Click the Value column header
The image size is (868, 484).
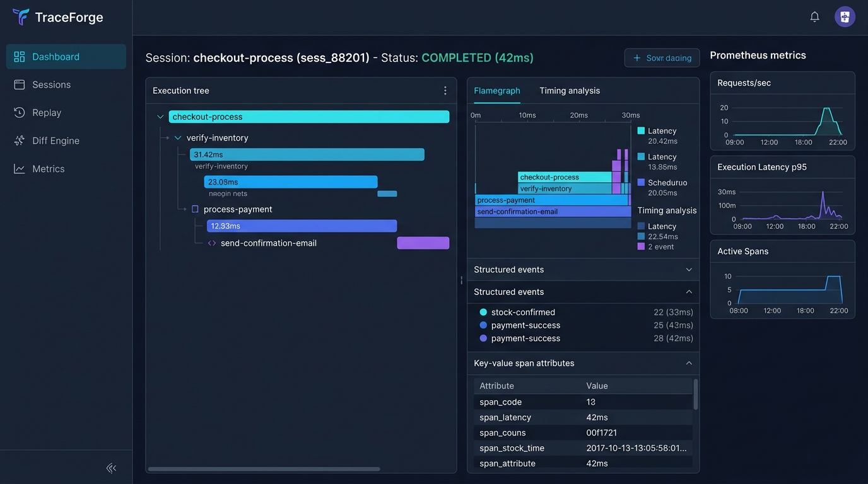[597, 386]
